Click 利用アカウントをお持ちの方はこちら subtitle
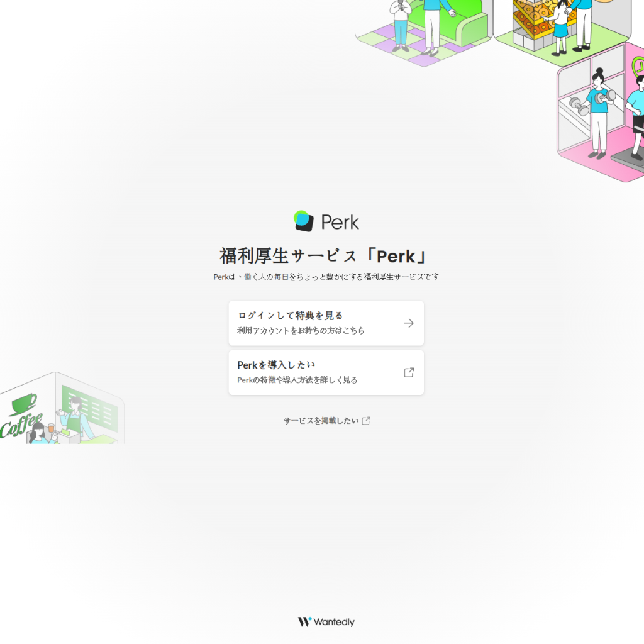 click(301, 331)
